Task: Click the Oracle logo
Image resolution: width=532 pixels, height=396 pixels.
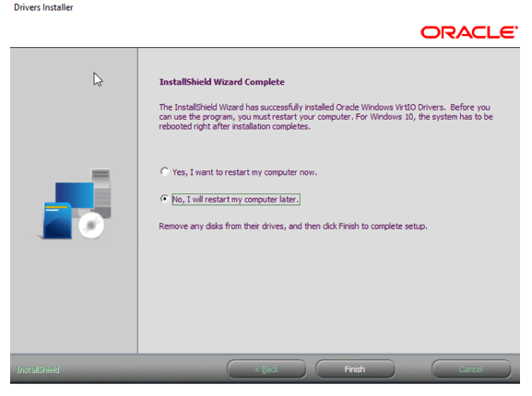Action: [x=469, y=32]
